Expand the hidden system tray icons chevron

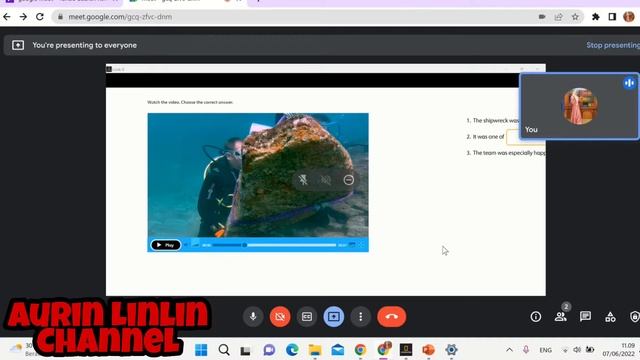tap(509, 350)
